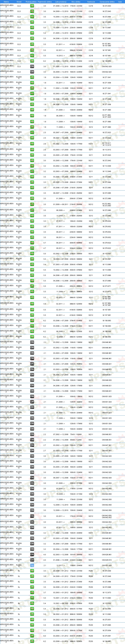This screenshot has width=125, height=644.
Task: Click diesel ON icon in OM 628.961 row
Action: click(32, 555)
